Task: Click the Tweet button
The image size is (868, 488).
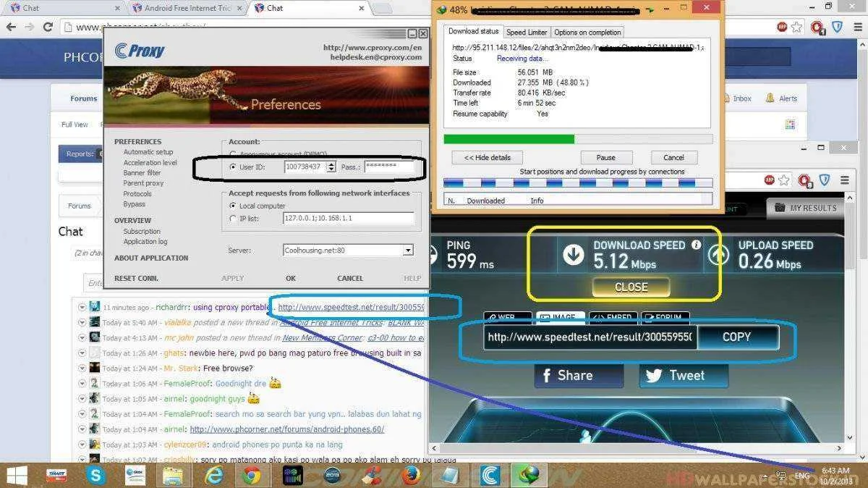Action: [684, 375]
